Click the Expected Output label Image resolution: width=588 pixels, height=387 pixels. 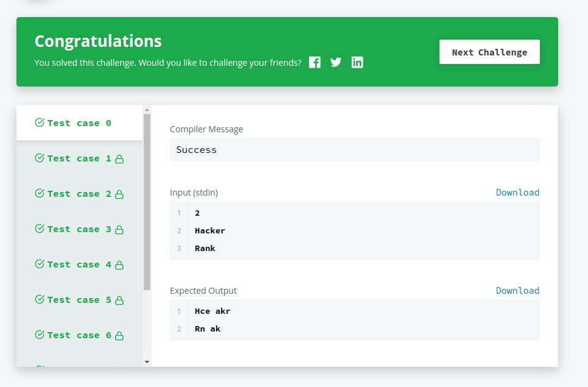(x=203, y=291)
